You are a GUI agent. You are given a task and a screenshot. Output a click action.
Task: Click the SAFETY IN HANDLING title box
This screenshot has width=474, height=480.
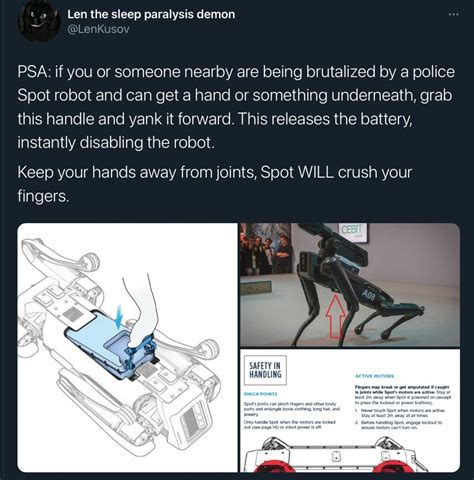click(265, 370)
